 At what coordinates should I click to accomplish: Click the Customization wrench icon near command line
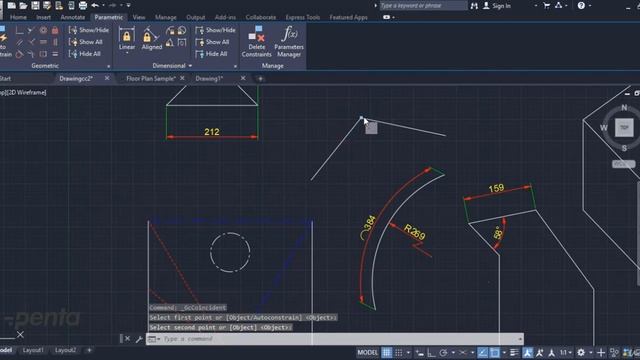pyautogui.click(x=139, y=339)
